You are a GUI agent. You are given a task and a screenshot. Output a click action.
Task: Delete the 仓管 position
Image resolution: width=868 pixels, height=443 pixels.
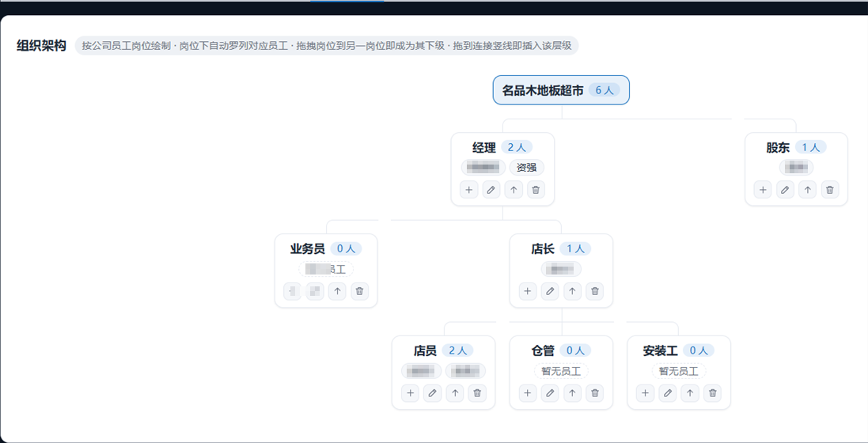point(595,393)
